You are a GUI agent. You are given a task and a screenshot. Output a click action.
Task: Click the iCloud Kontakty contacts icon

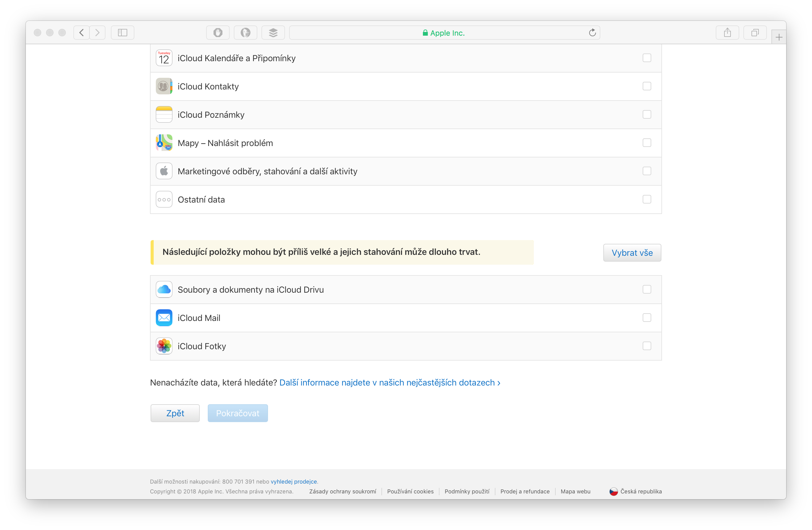[x=164, y=86]
